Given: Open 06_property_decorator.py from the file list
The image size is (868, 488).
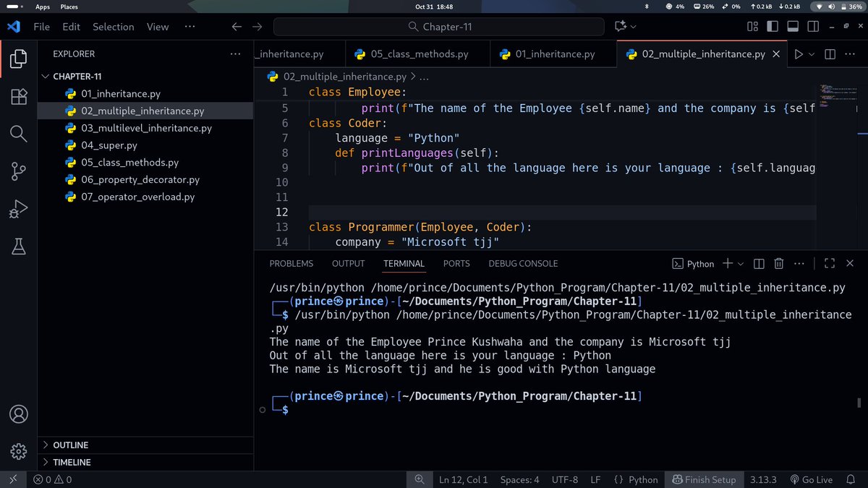Looking at the screenshot, I should [145, 179].
